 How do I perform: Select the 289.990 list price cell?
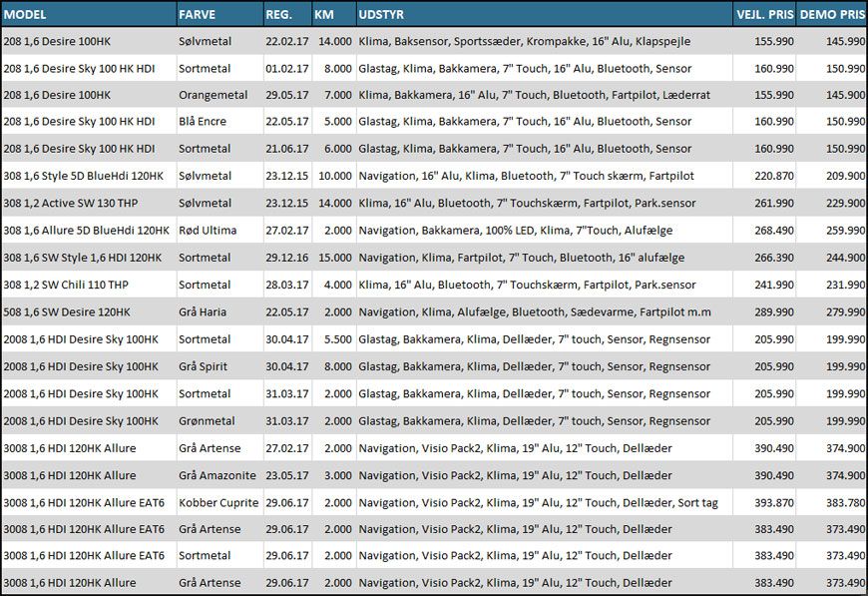[774, 312]
